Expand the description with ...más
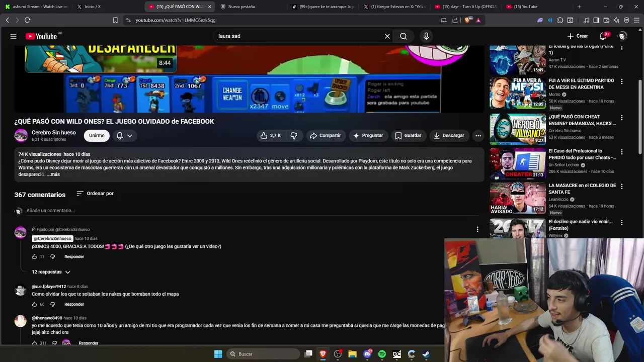Viewport: 644px width, 362px height. point(53,174)
